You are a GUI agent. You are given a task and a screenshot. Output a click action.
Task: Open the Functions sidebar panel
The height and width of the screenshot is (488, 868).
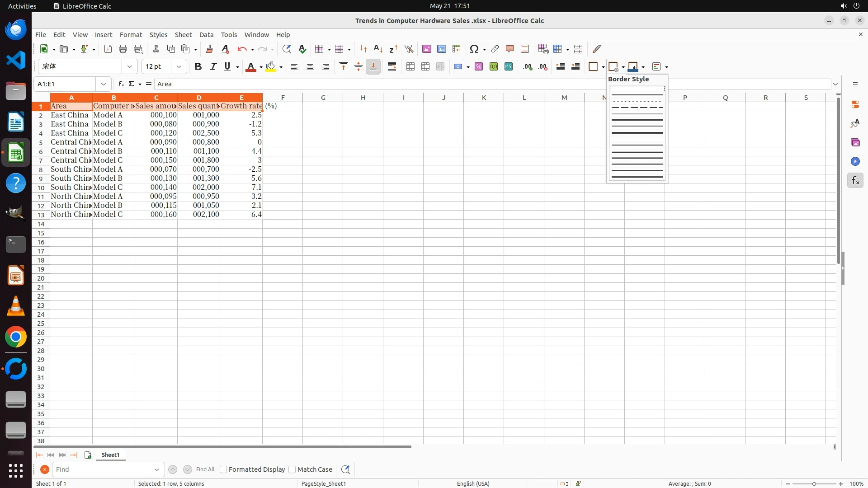click(x=855, y=181)
